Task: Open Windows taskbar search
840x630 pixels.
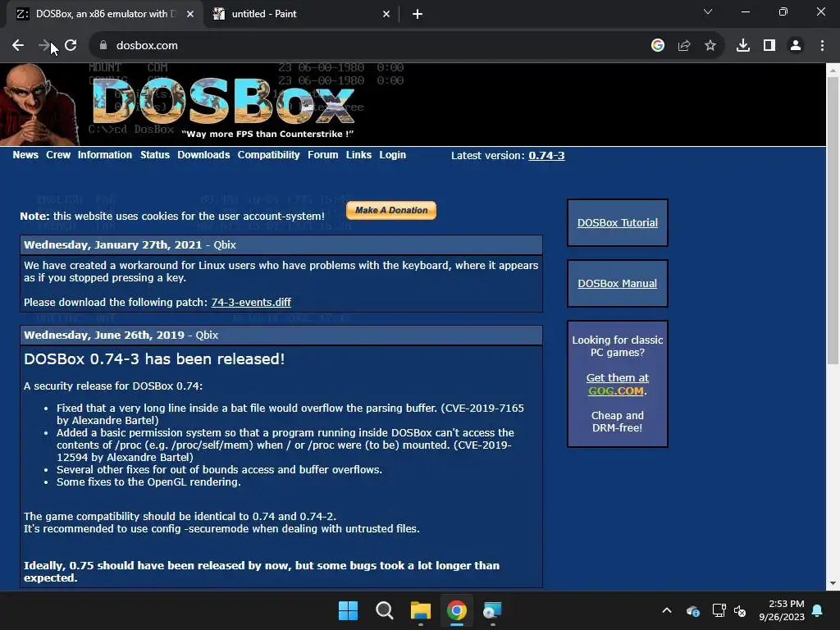Action: tap(384, 610)
